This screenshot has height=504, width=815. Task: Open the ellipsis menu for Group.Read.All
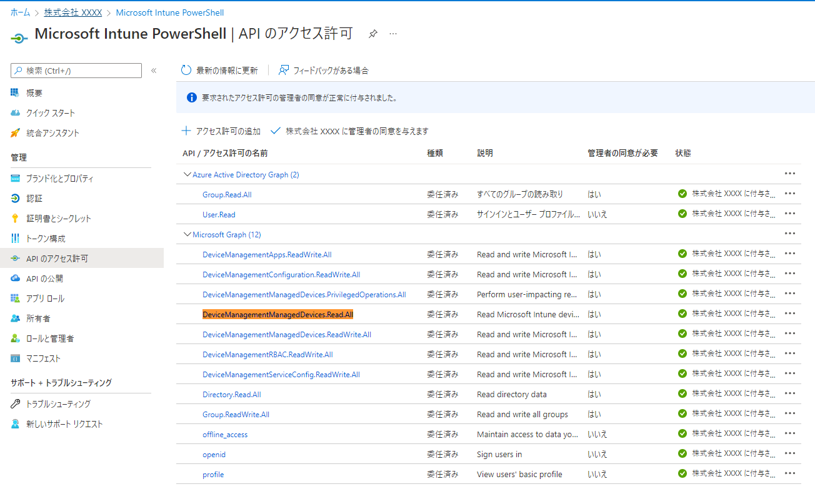tap(789, 194)
